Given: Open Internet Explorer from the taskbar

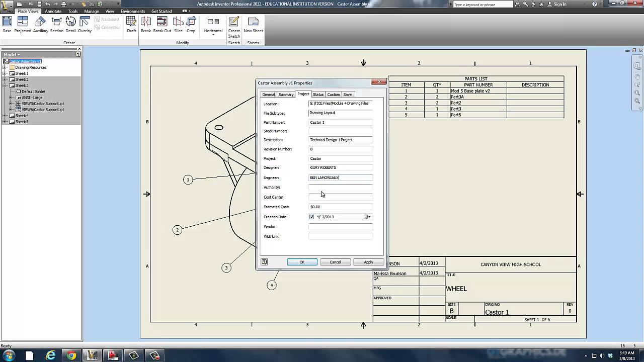Looking at the screenshot, I should click(x=51, y=355).
